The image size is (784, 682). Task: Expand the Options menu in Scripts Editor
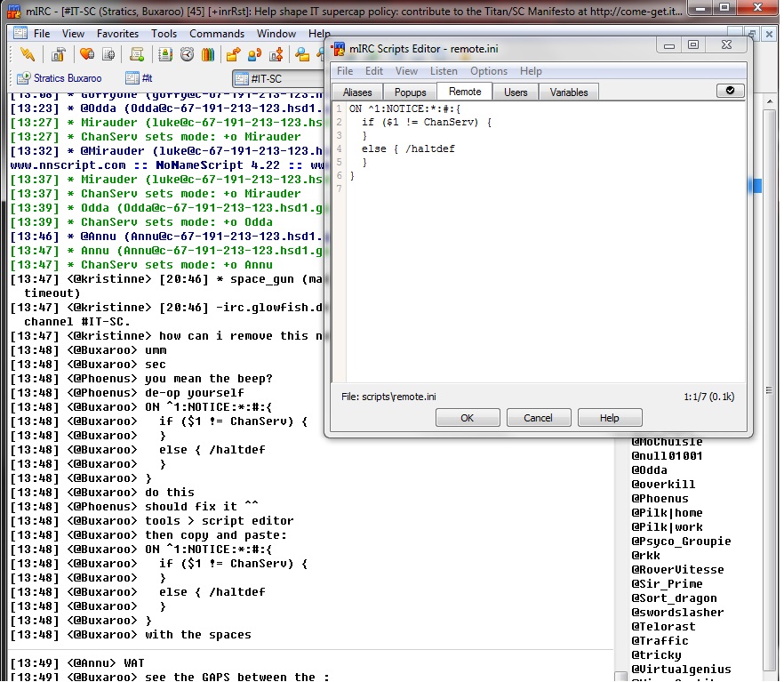(x=489, y=71)
